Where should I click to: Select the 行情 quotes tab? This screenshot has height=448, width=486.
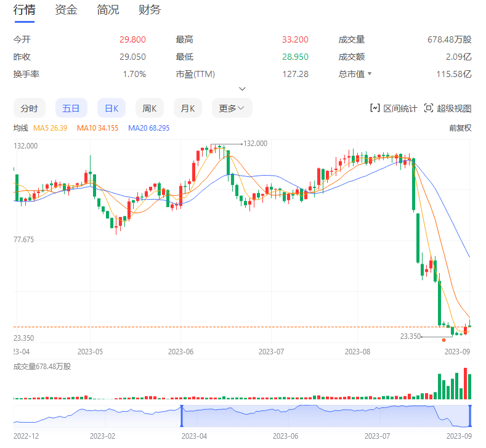coord(24,10)
